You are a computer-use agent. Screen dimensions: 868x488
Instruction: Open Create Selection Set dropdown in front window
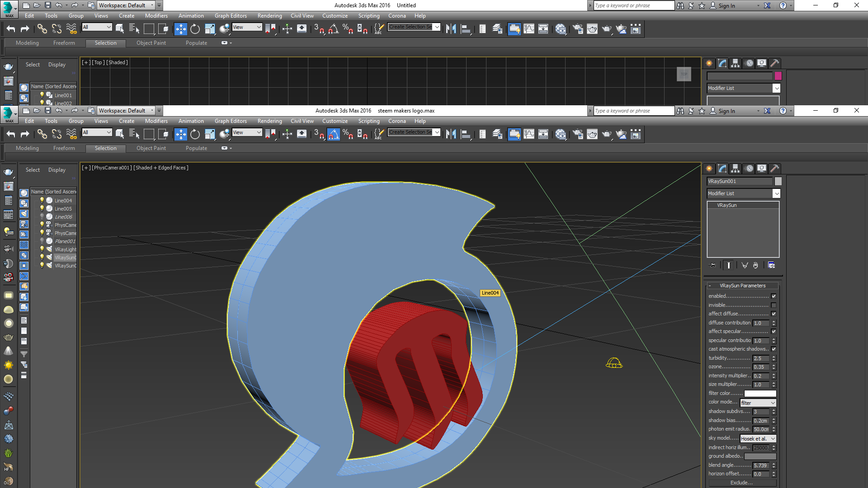click(414, 132)
